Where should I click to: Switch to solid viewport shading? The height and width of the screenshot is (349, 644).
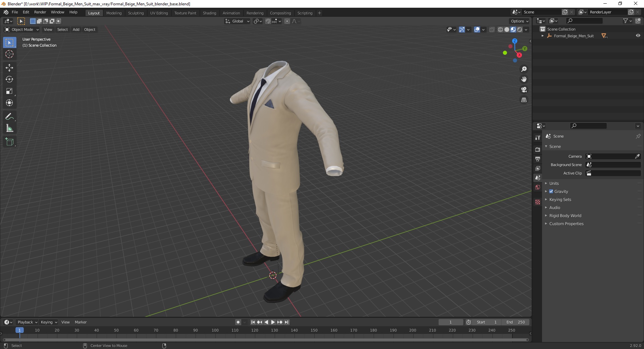coord(507,30)
